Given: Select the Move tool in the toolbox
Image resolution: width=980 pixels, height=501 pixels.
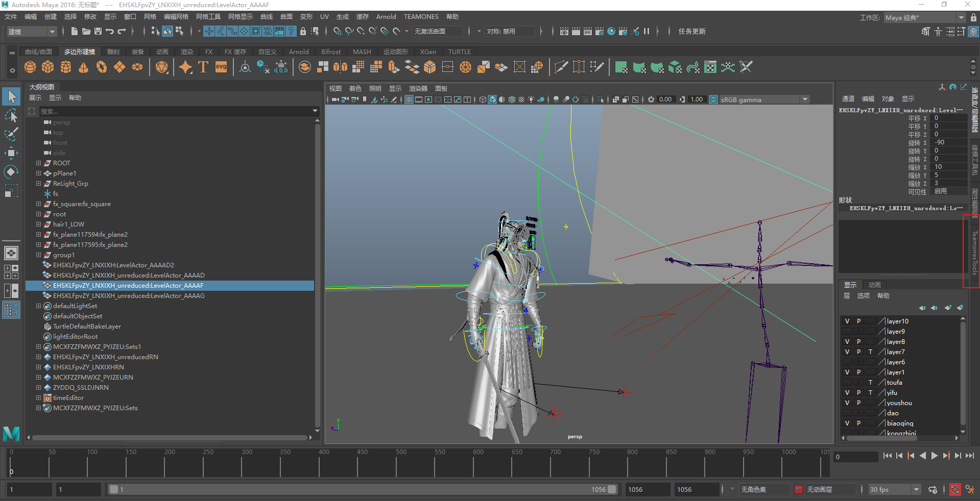Looking at the screenshot, I should point(11,153).
